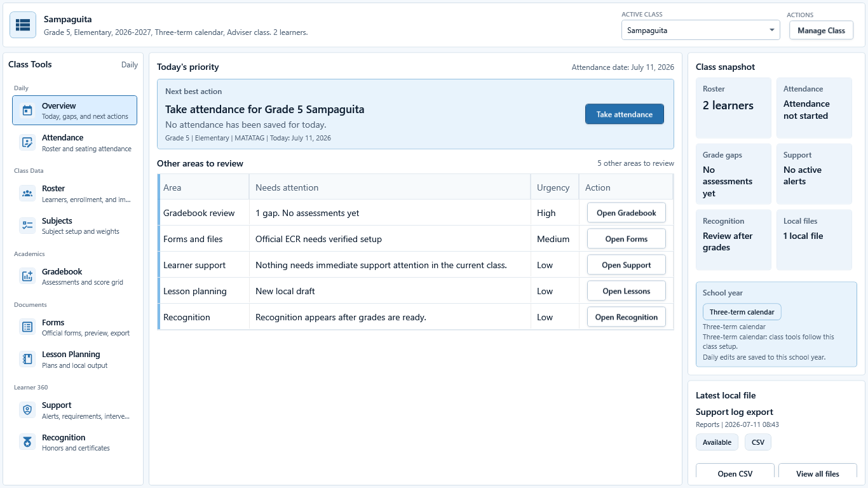868x488 pixels.
Task: Click the 'Official ECR needs verified setup' text
Action: [318, 239]
